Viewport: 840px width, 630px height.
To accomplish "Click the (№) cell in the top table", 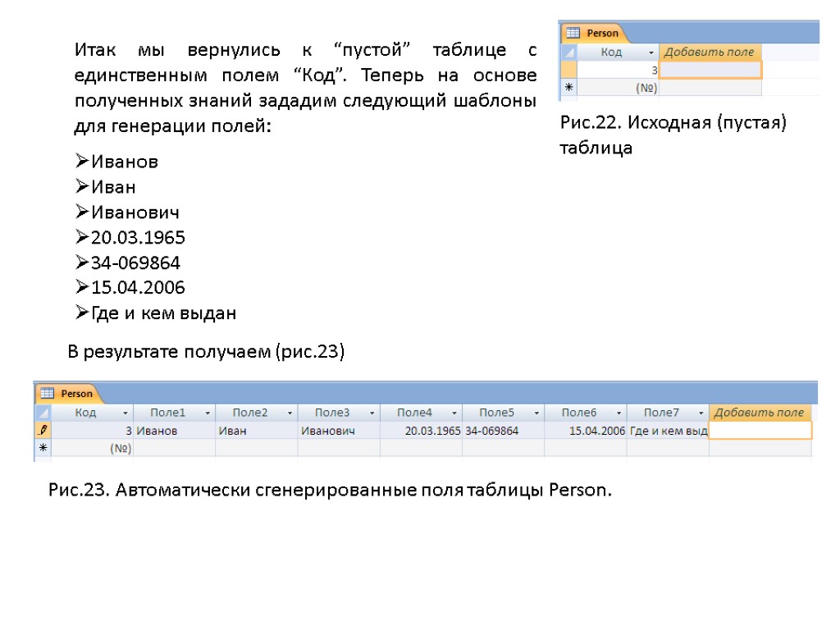I will pyautogui.click(x=618, y=87).
